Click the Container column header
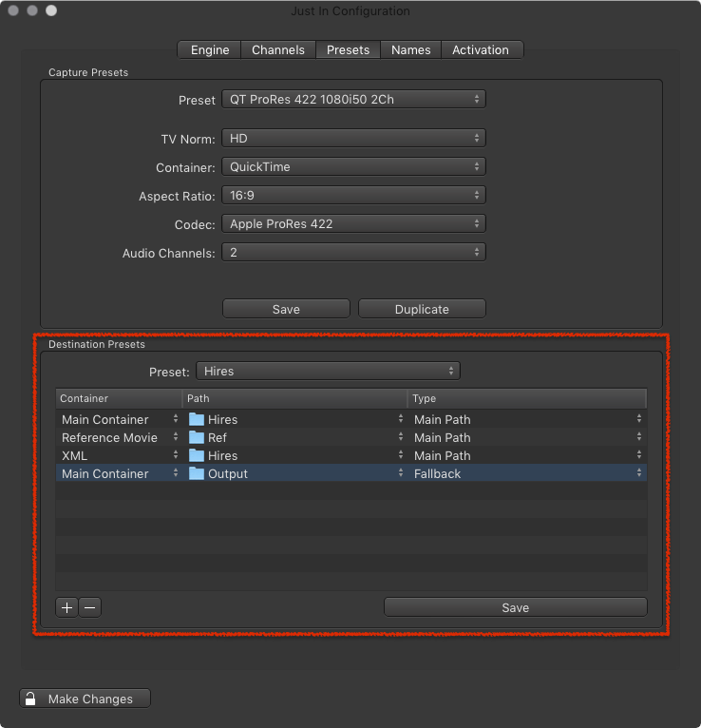This screenshot has width=701, height=728. pos(119,398)
